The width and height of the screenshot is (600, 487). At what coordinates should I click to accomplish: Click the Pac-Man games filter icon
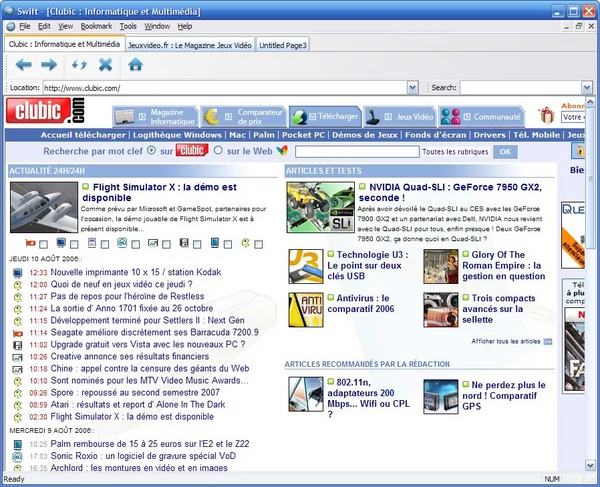click(x=246, y=243)
